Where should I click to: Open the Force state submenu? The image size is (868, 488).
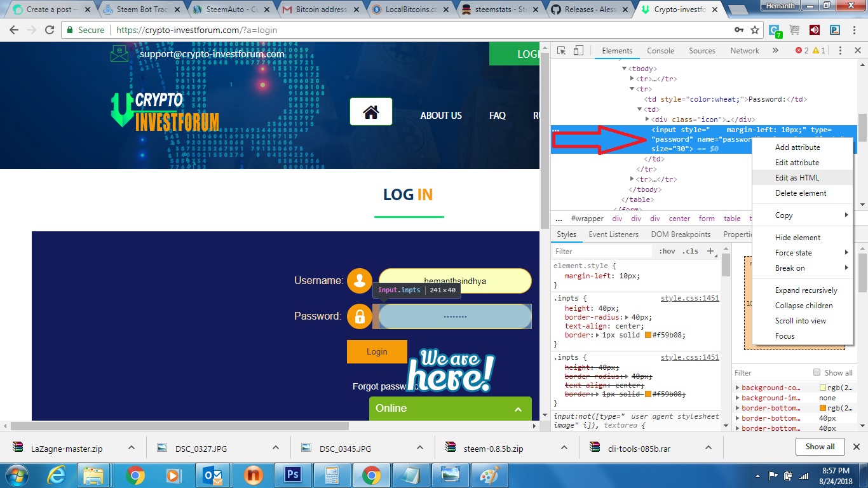(x=802, y=253)
